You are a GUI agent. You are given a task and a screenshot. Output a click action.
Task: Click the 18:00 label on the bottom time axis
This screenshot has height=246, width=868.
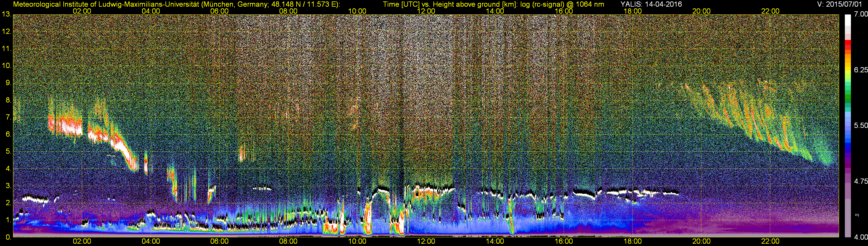[632, 241]
